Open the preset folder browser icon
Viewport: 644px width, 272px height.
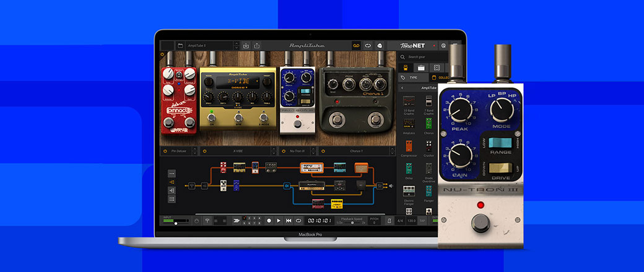(180, 46)
